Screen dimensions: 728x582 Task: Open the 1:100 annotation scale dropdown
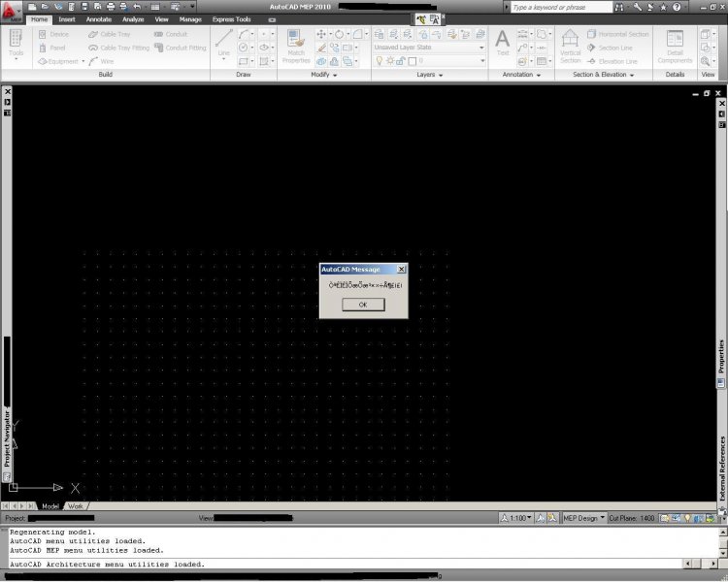click(x=516, y=518)
